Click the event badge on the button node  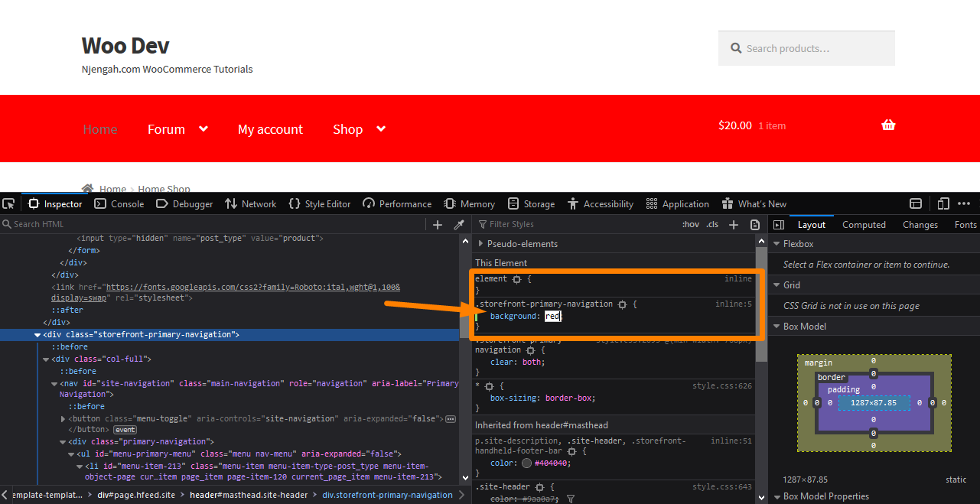point(125,430)
